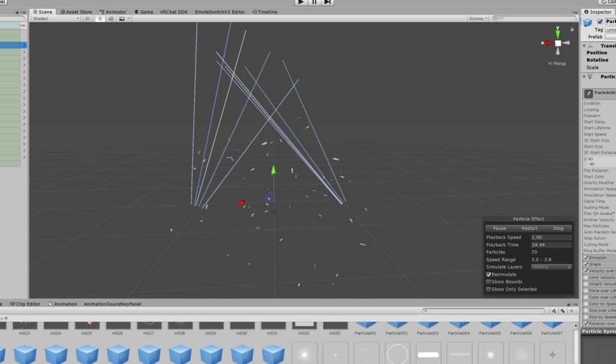
Task: Select the Particle001 prefab asset
Action: point(365,329)
